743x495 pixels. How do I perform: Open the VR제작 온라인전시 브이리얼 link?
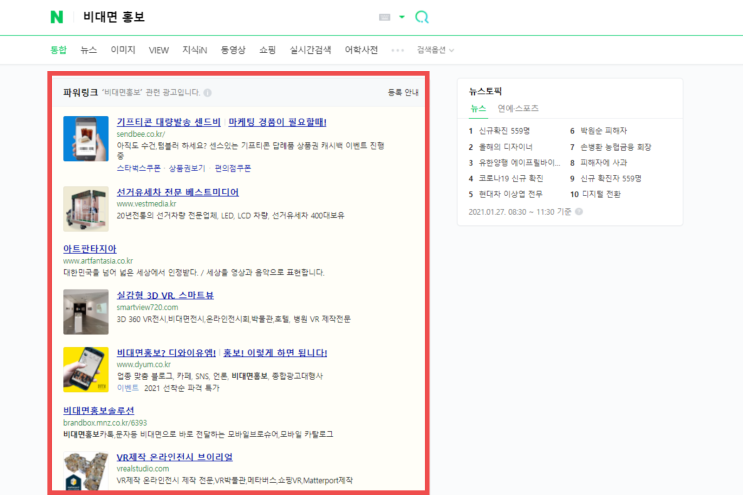click(174, 457)
